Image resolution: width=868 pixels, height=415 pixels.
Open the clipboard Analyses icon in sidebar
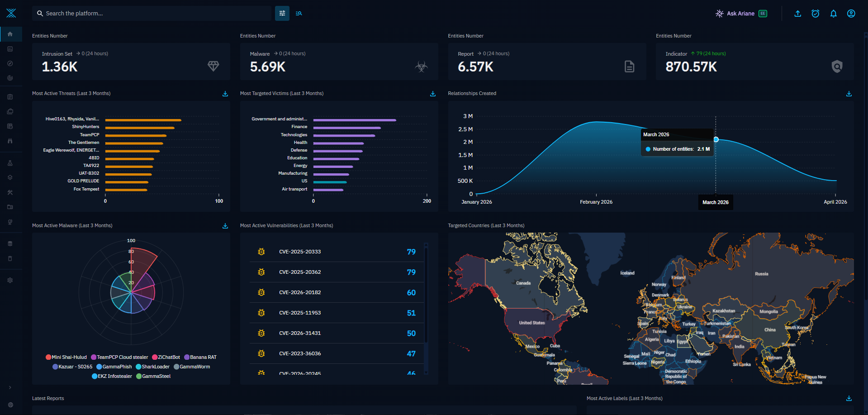(10, 96)
